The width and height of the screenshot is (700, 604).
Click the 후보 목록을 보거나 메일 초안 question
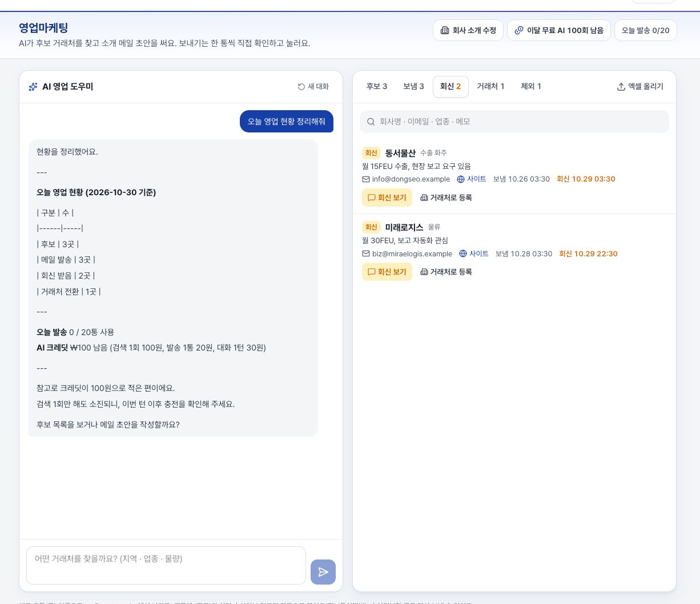108,425
